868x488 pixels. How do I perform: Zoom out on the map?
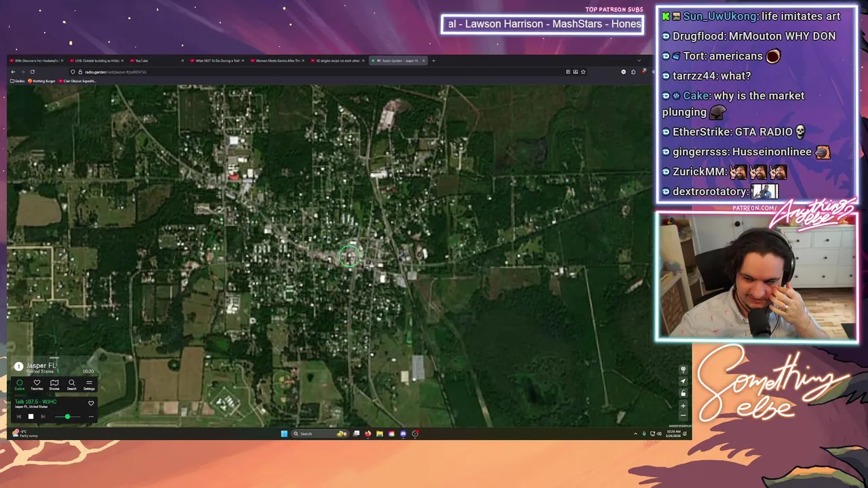(683, 415)
